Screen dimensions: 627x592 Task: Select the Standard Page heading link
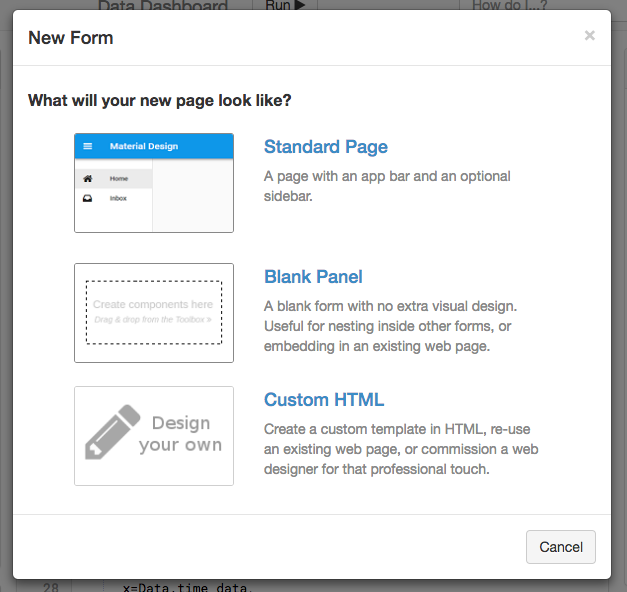click(x=325, y=147)
